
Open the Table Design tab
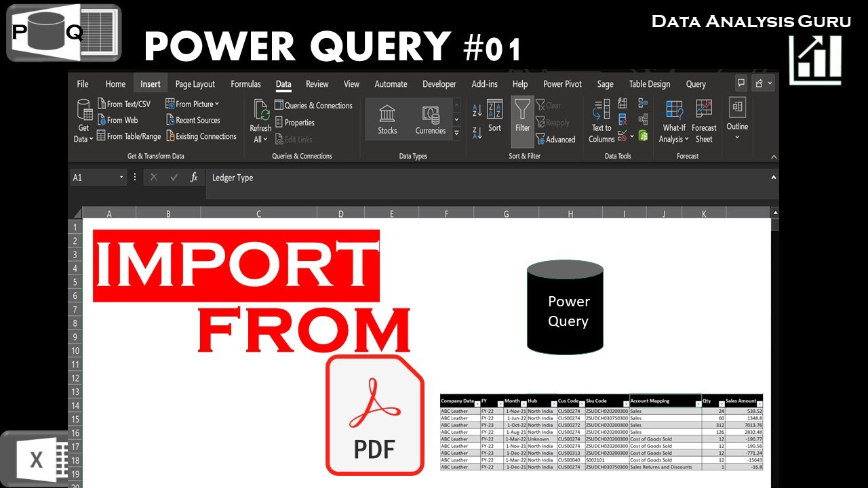click(x=649, y=84)
